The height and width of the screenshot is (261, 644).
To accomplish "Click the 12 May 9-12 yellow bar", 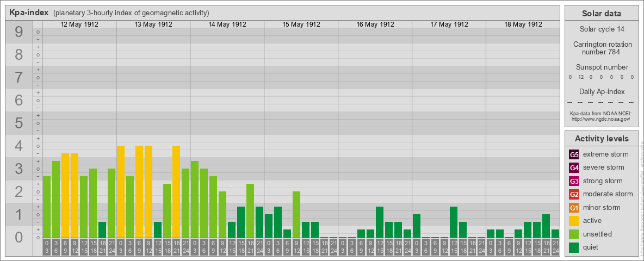I will click(75, 195).
